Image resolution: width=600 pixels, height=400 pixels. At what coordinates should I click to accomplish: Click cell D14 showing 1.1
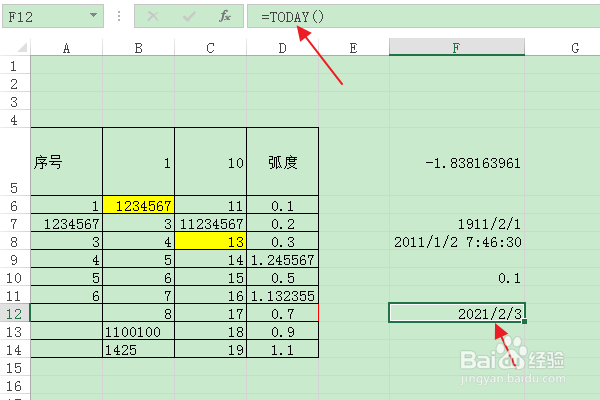pyautogui.click(x=282, y=349)
